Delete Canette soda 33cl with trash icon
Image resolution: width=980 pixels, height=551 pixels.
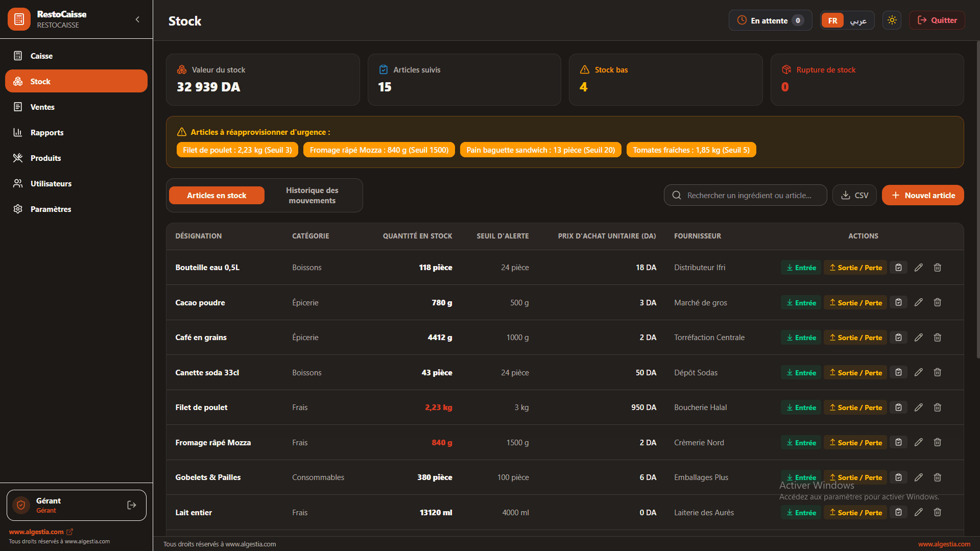(x=937, y=372)
